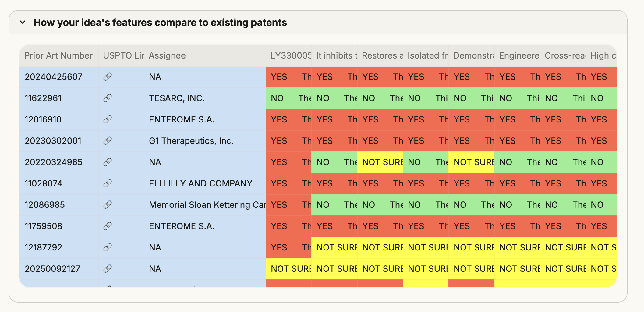644x312 pixels.
Task: Open the USPTO link for patent 20240425607
Action: [x=107, y=77]
